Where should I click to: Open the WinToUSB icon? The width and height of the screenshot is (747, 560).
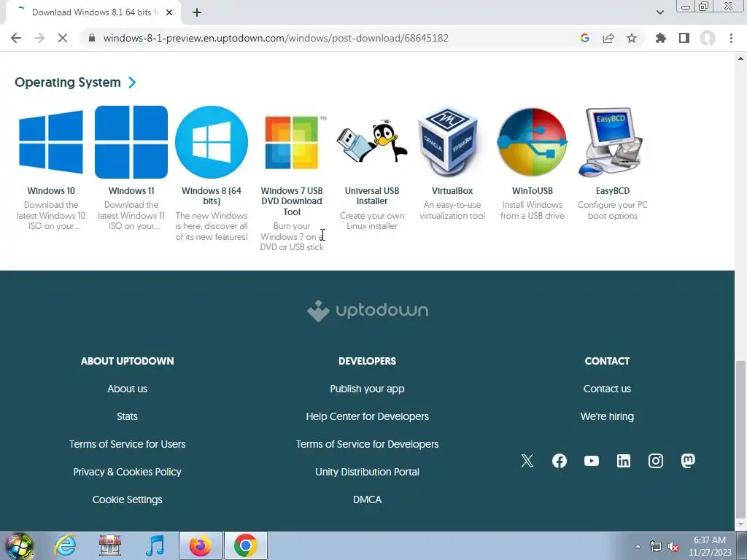532,142
